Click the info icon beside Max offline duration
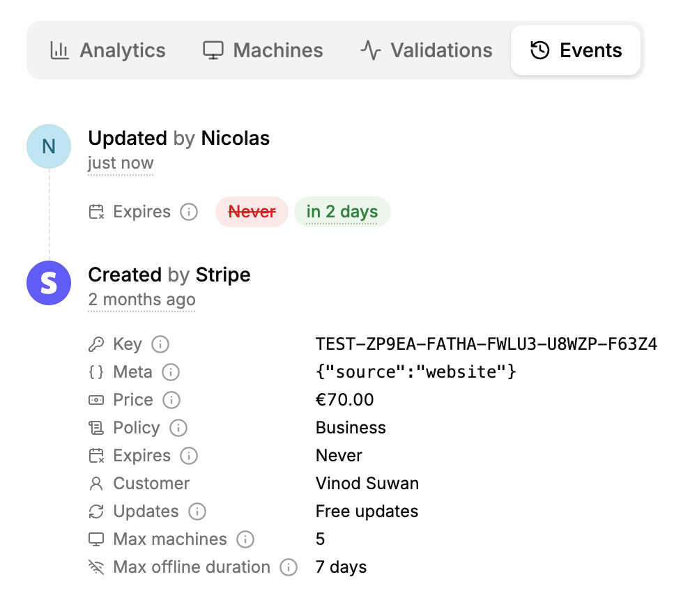 [x=289, y=567]
